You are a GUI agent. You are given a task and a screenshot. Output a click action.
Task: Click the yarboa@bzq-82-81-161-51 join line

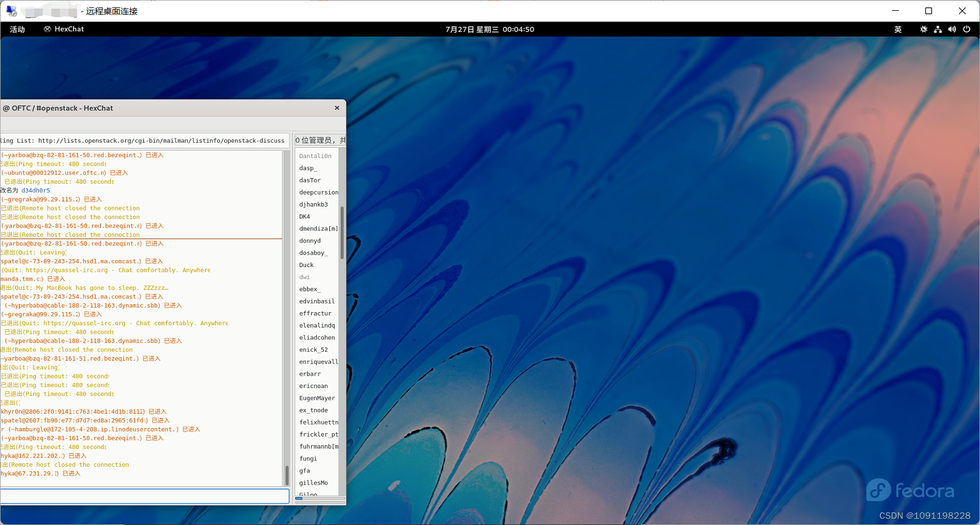[x=80, y=359]
